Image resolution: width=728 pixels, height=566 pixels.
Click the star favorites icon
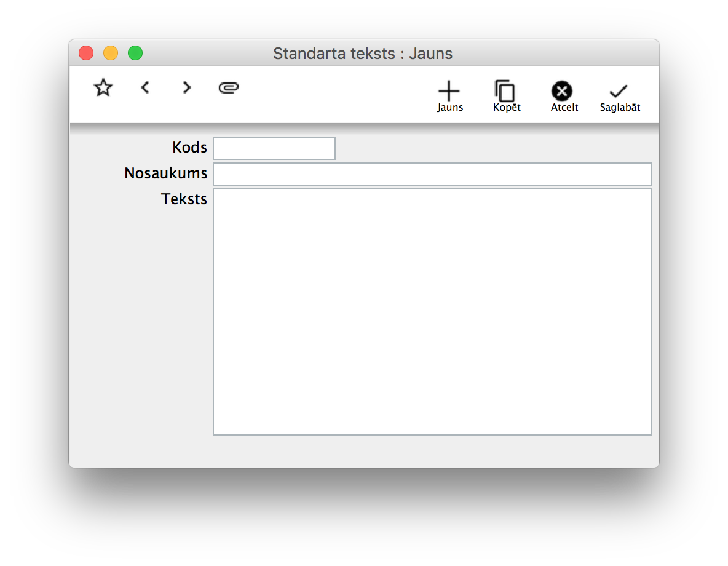click(x=103, y=88)
